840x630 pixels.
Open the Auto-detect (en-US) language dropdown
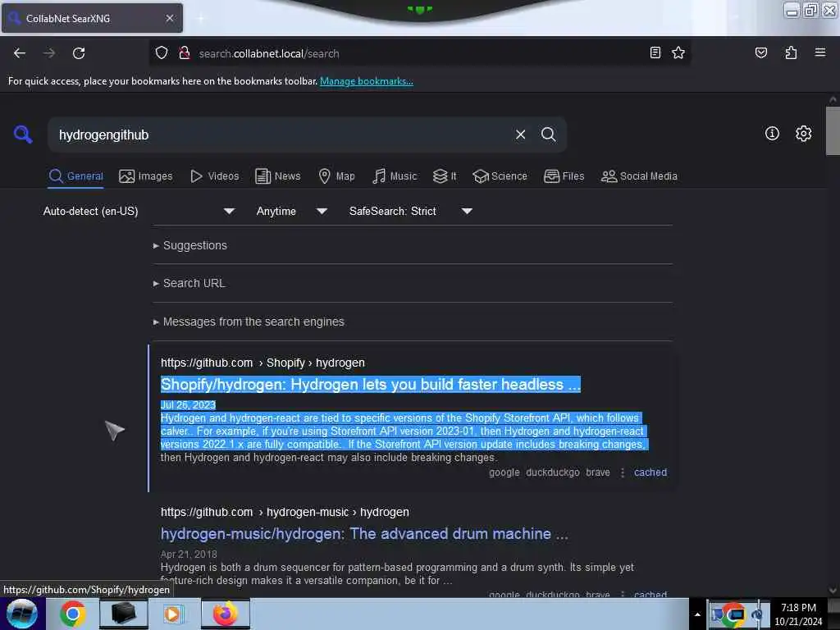click(139, 211)
